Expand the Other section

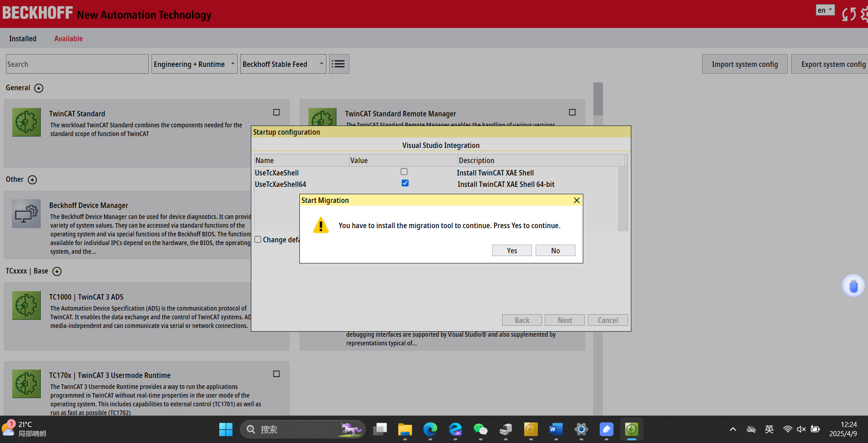tap(33, 180)
